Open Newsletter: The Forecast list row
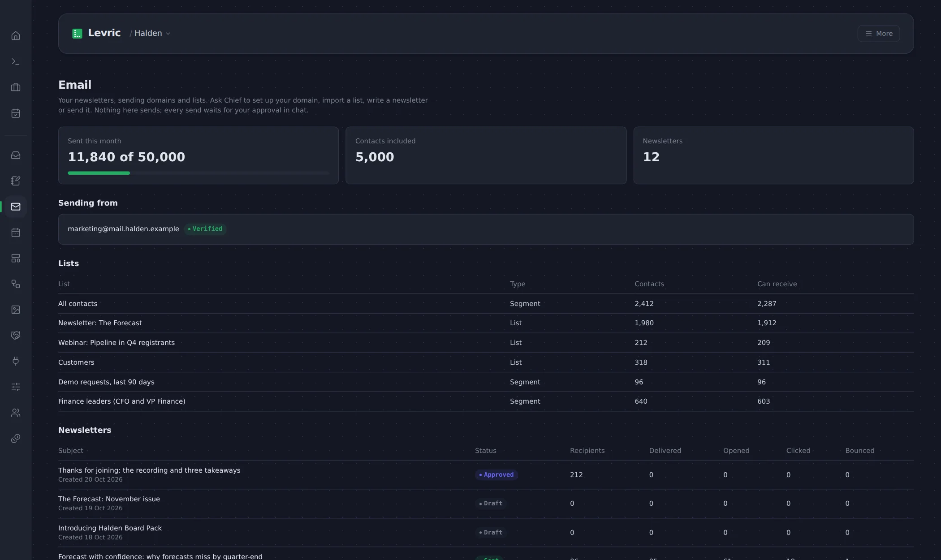This screenshot has height=560, width=941. tap(486, 323)
